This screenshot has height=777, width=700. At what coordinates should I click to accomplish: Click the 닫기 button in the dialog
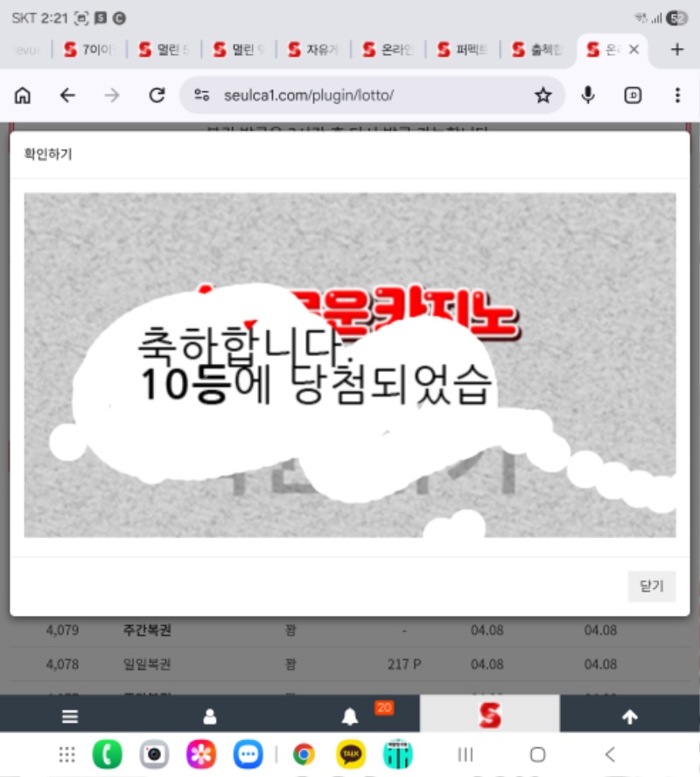coord(652,586)
